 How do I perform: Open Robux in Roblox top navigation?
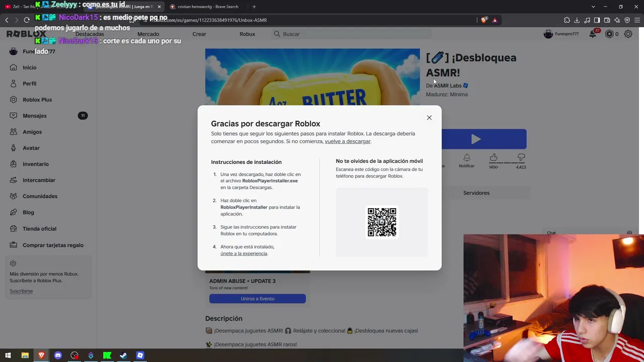[247, 34]
